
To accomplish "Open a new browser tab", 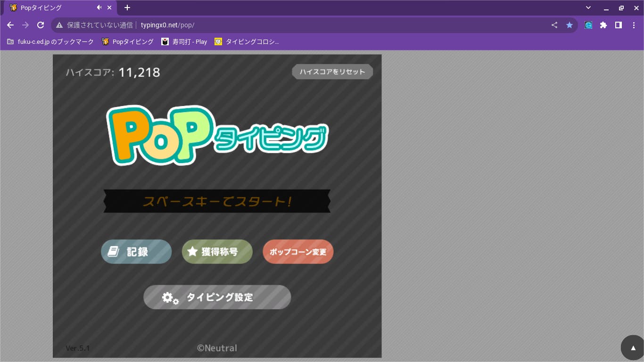I will 127,8.
